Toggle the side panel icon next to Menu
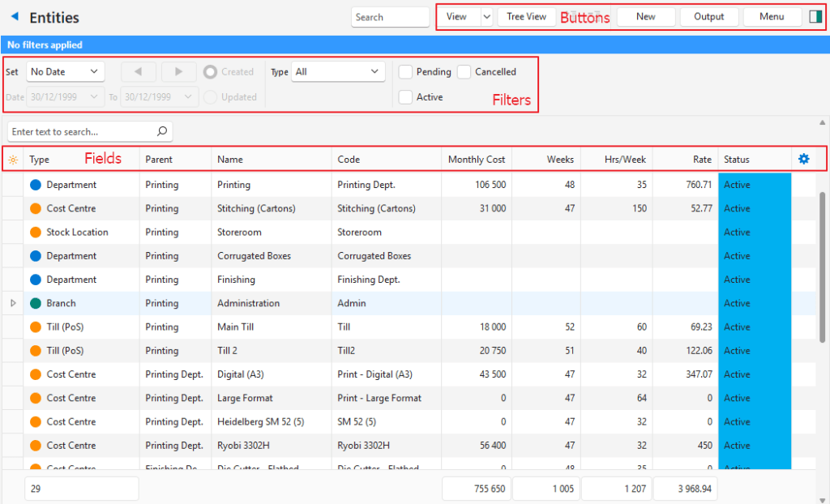Viewport: 830px width, 504px height. pyautogui.click(x=815, y=17)
